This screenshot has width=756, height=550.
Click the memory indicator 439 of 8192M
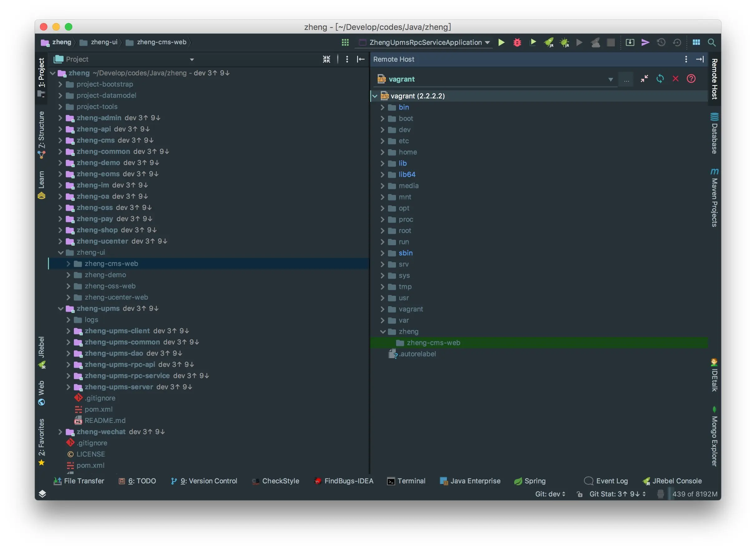click(694, 494)
